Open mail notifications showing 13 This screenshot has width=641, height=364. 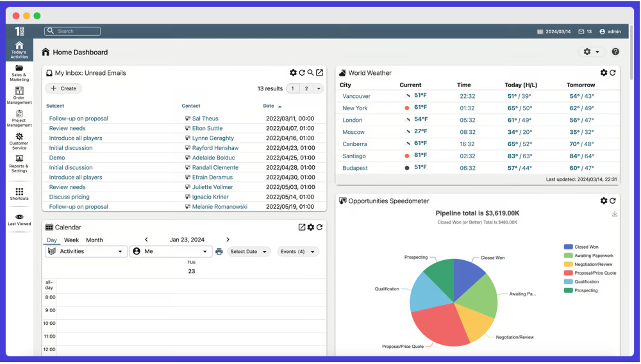585,31
